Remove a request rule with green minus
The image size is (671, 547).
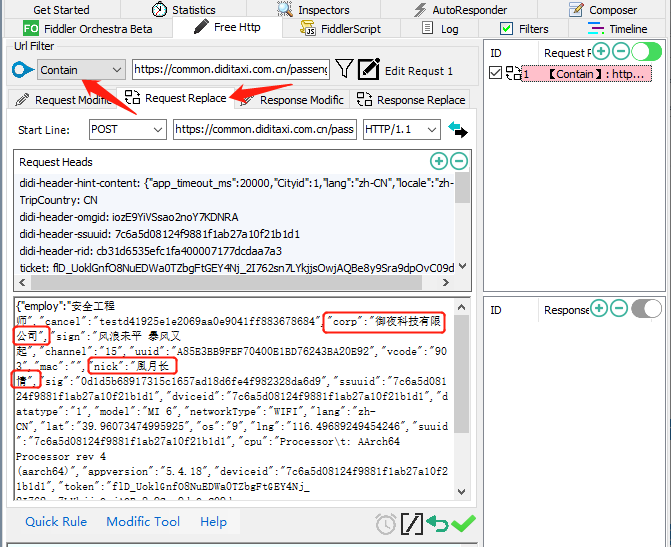[x=621, y=51]
